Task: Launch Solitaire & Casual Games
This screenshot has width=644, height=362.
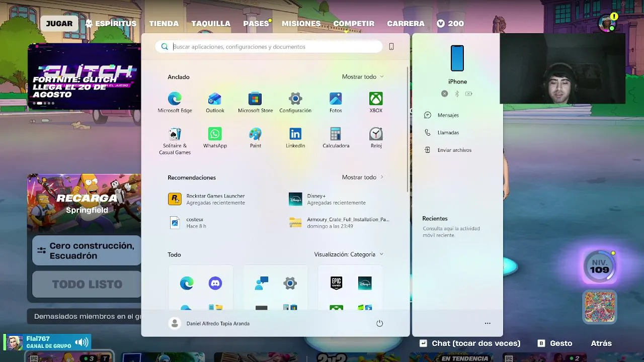Action: [x=175, y=141]
